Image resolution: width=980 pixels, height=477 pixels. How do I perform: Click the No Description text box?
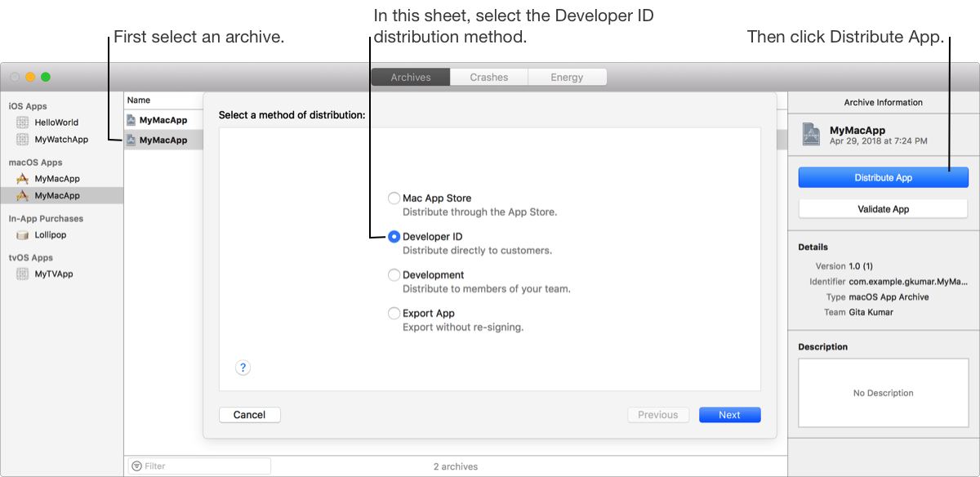(883, 393)
